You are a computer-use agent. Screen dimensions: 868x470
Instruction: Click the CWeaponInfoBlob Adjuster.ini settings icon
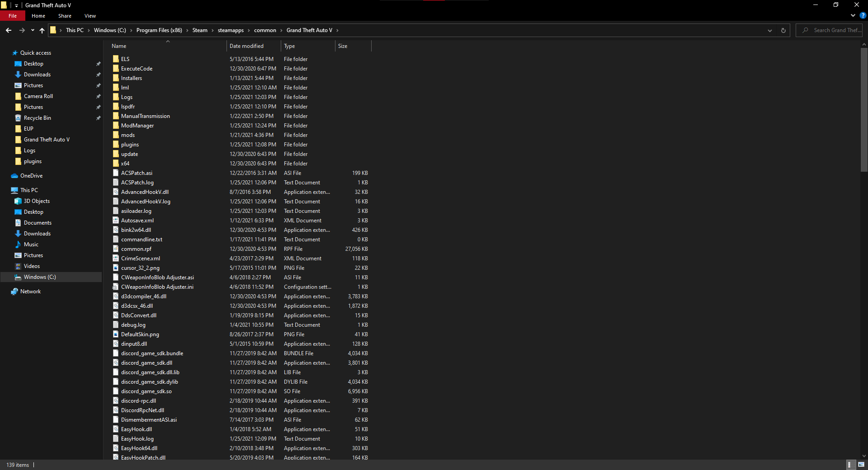point(116,287)
